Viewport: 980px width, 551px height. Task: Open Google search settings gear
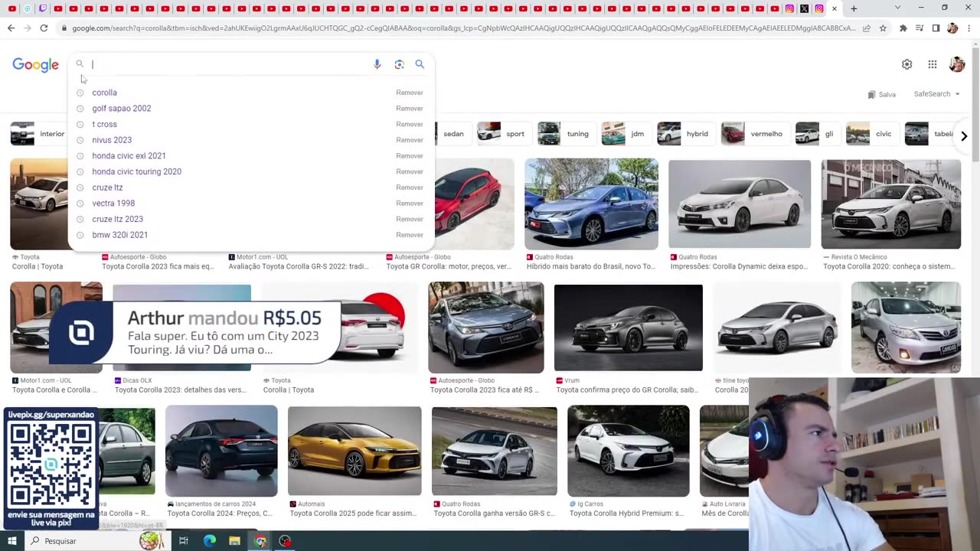[906, 64]
